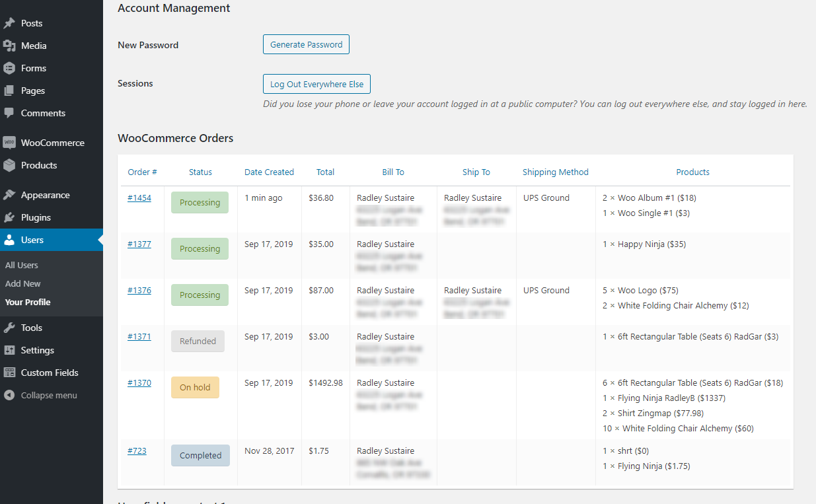Click the Posts pushpin icon
This screenshot has width=816, height=504.
point(9,23)
